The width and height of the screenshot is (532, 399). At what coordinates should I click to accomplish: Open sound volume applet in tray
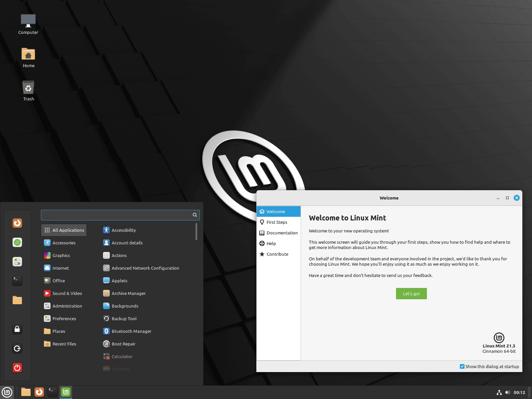507,392
